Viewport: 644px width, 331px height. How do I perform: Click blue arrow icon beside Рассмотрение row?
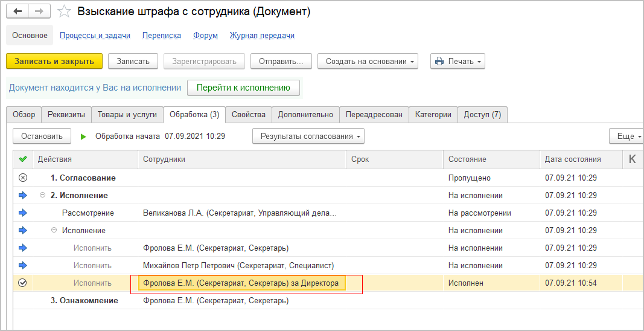pyautogui.click(x=23, y=213)
